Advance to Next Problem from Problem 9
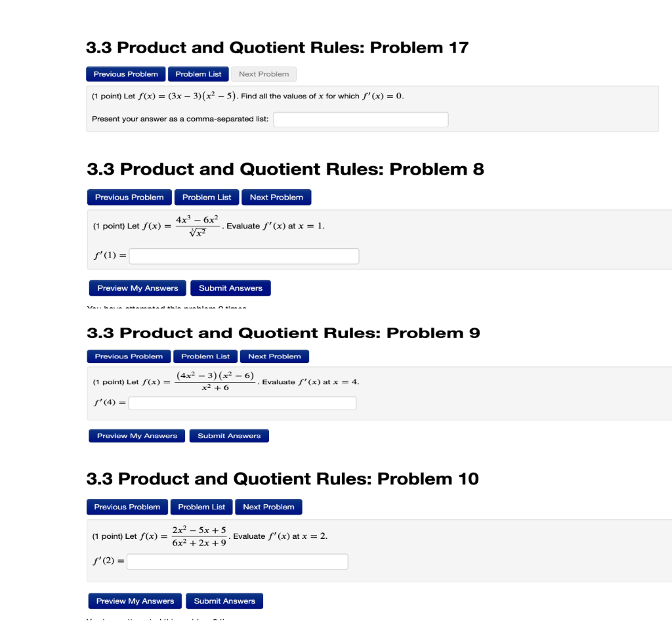672x621 pixels. point(274,356)
